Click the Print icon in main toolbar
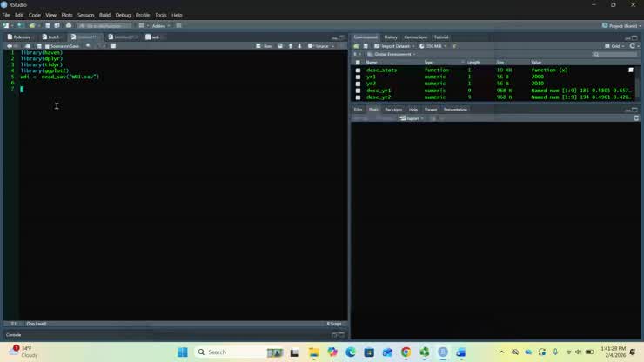 tap(69, 25)
